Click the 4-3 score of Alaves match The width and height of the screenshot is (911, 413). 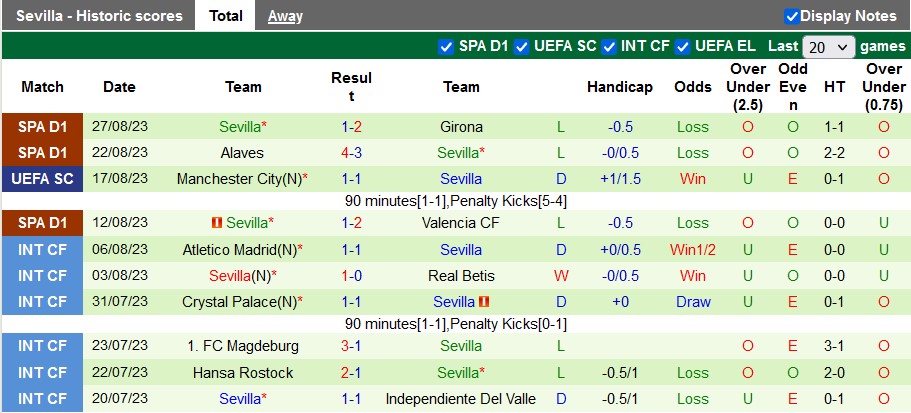(x=351, y=153)
